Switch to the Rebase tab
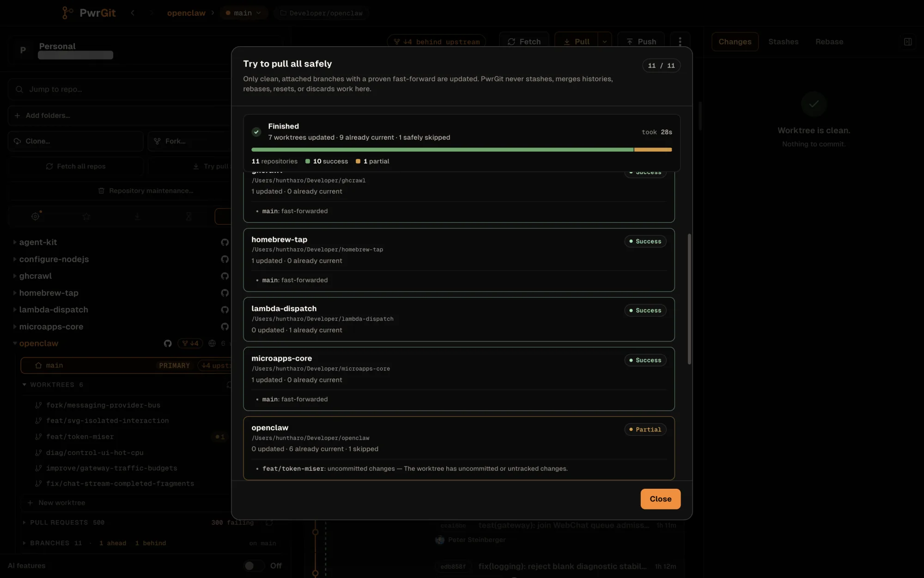 click(829, 42)
